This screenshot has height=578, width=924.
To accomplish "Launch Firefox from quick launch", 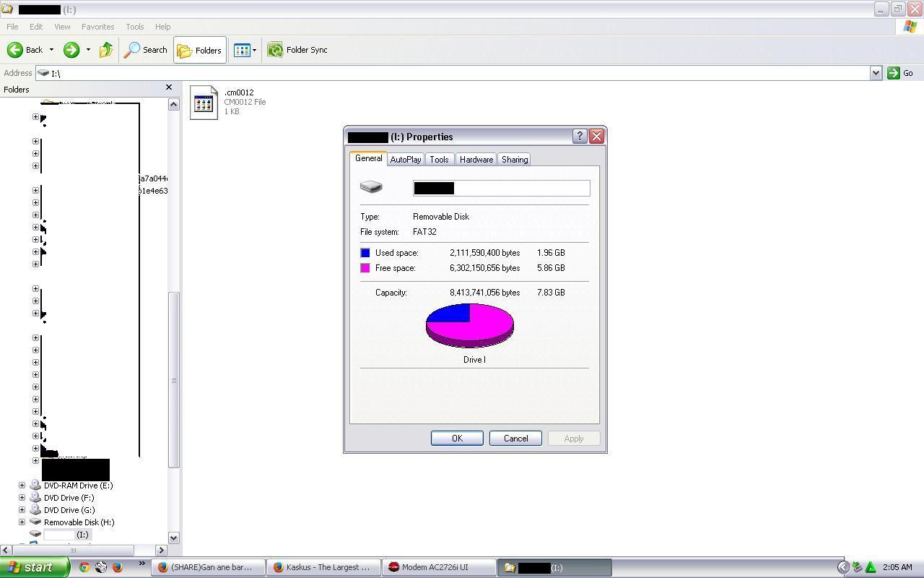I will coord(118,567).
